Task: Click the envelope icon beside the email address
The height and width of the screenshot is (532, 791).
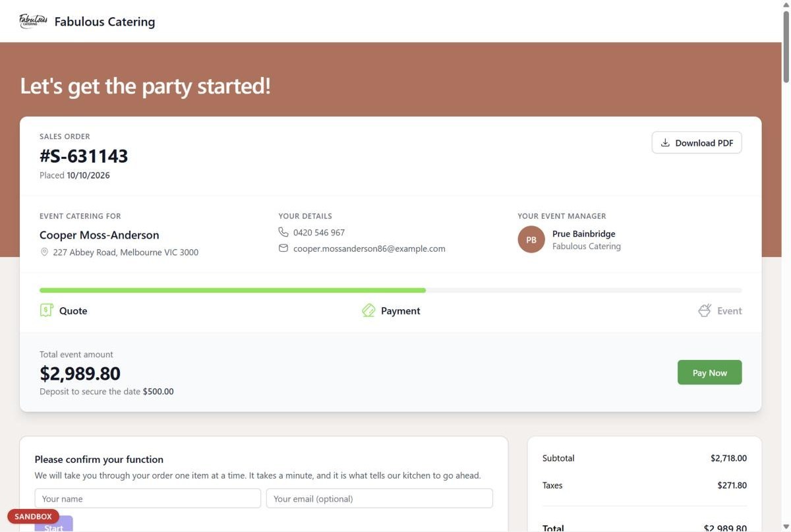Action: click(283, 249)
